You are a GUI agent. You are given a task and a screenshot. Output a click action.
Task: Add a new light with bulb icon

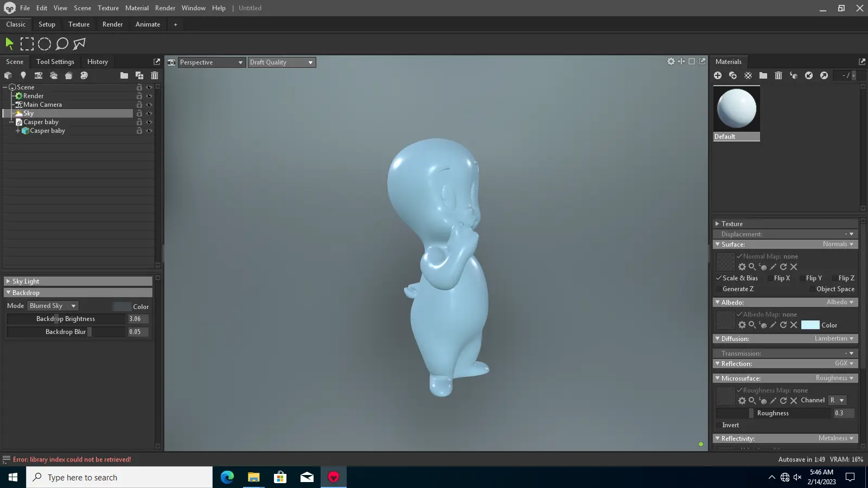coord(23,75)
